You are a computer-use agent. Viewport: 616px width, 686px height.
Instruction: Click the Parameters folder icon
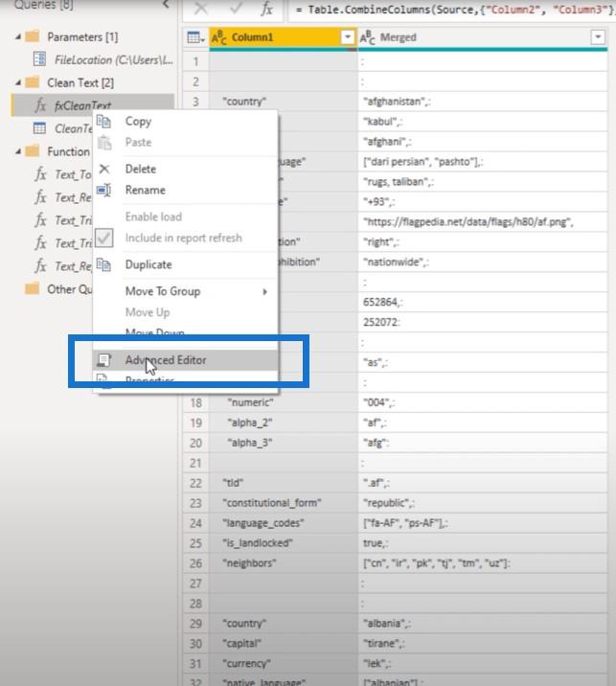(33, 36)
